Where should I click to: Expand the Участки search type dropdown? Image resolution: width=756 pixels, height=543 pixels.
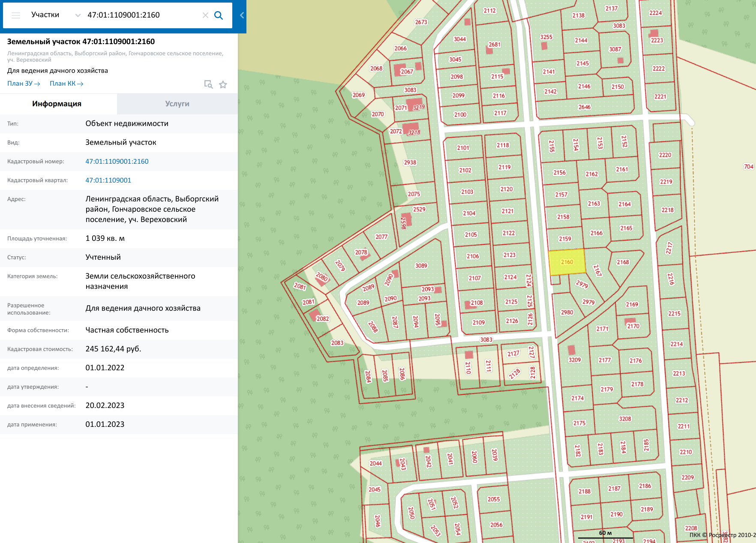coord(56,15)
